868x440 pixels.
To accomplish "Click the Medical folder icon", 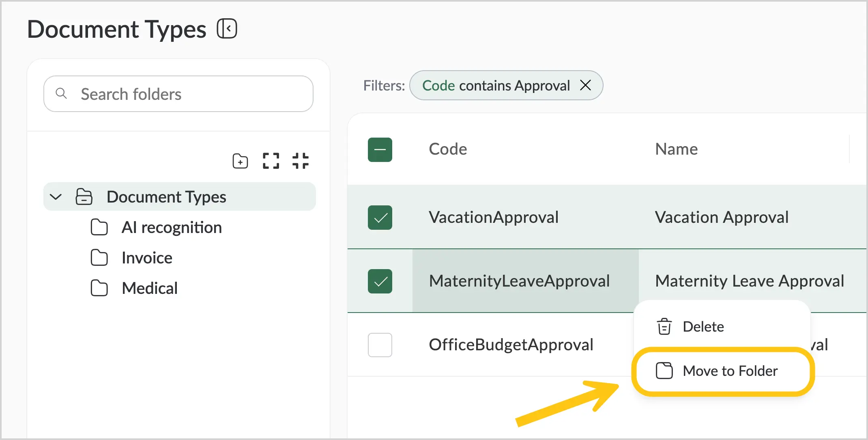I will [99, 288].
